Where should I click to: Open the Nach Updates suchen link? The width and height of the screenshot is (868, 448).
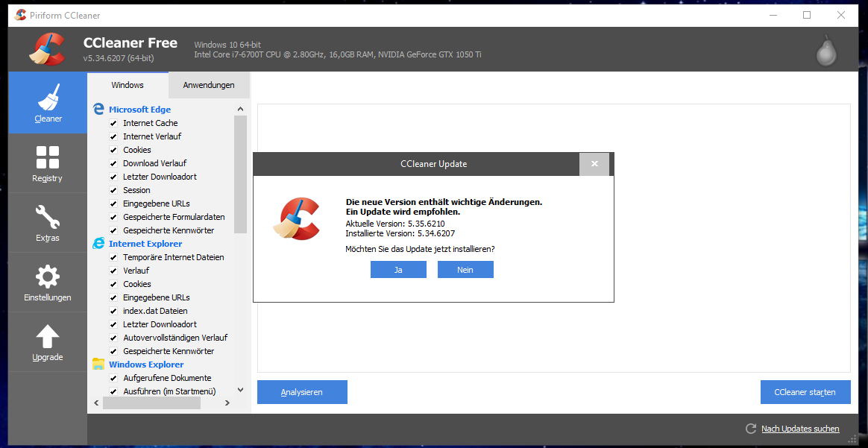click(x=800, y=429)
